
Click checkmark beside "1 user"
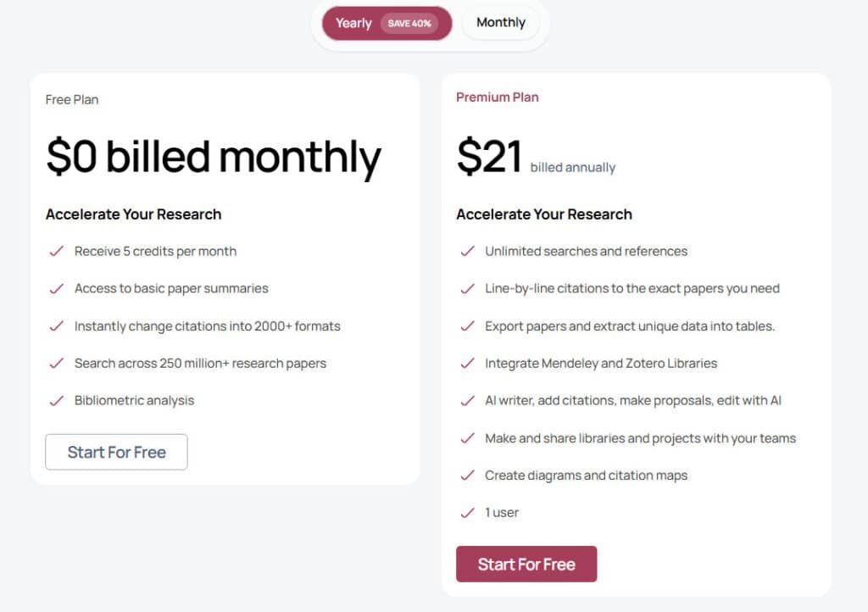pos(468,513)
